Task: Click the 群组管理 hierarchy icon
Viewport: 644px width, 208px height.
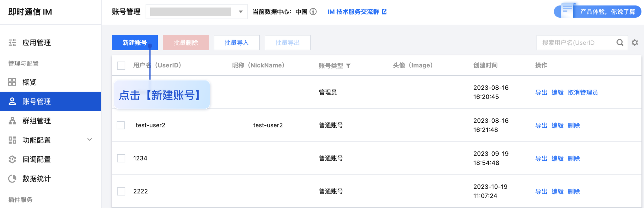Action: (x=12, y=121)
